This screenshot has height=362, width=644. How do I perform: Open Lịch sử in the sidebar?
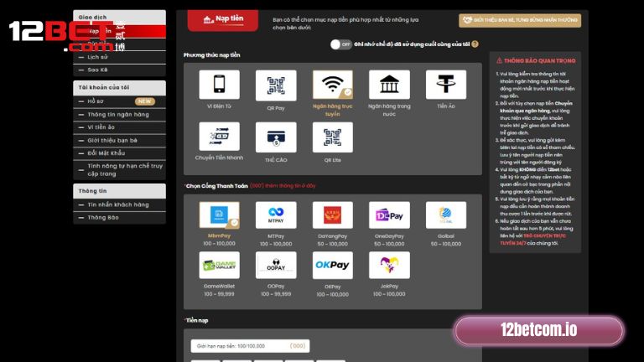point(98,57)
